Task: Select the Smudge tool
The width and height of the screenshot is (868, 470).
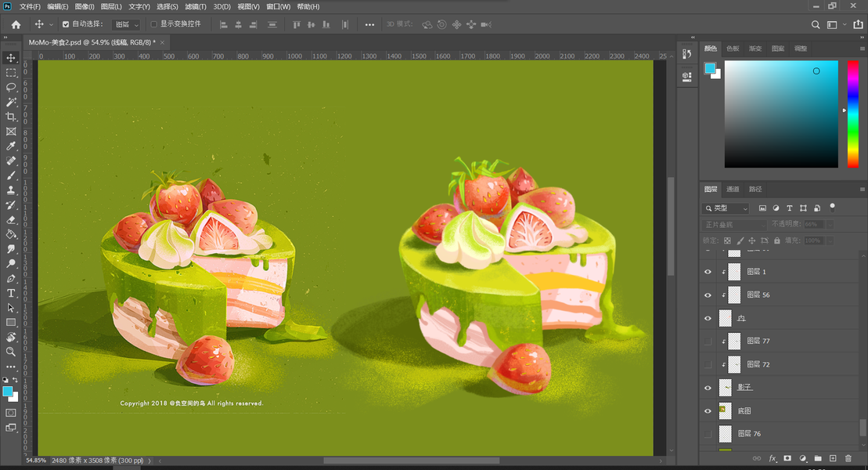Action: [x=10, y=249]
